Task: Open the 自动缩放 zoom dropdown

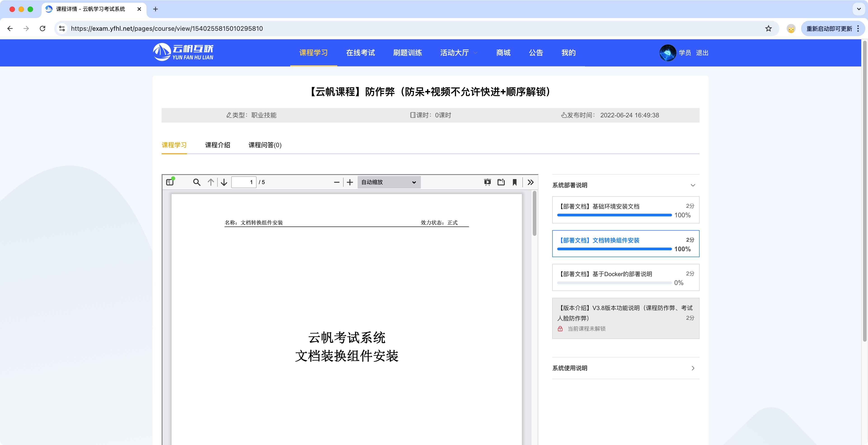Action: 389,182
